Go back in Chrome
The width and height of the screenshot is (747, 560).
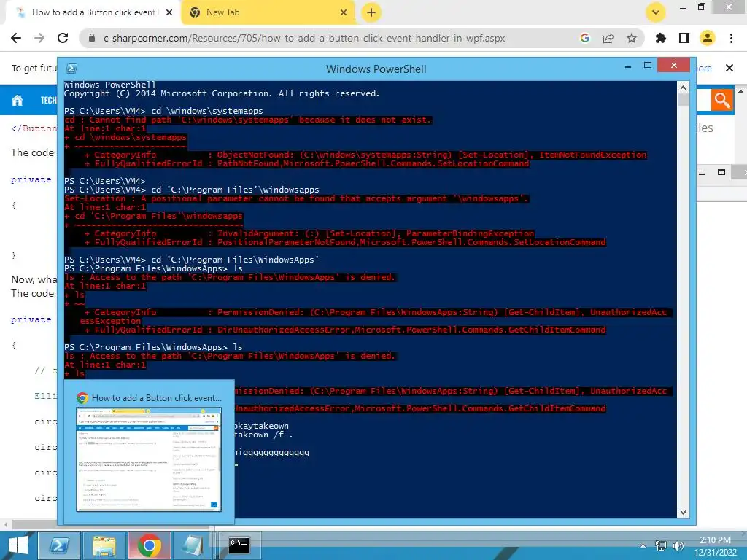pos(16,38)
